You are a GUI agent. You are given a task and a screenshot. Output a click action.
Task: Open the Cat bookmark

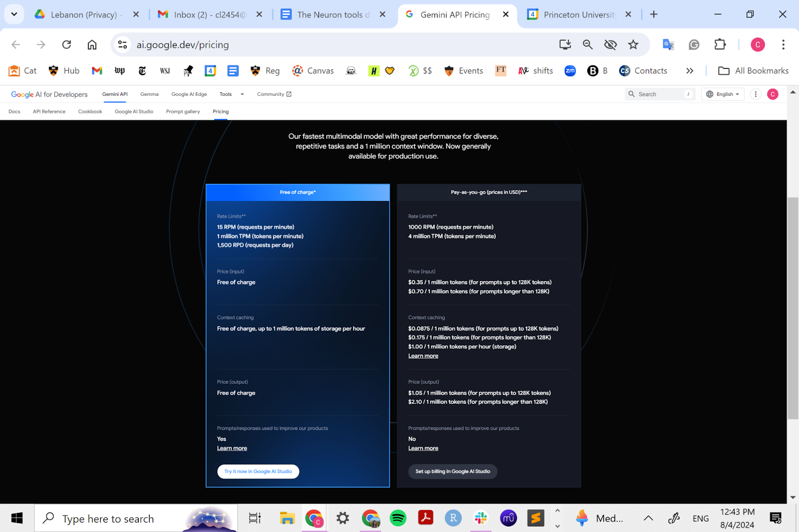(x=23, y=71)
